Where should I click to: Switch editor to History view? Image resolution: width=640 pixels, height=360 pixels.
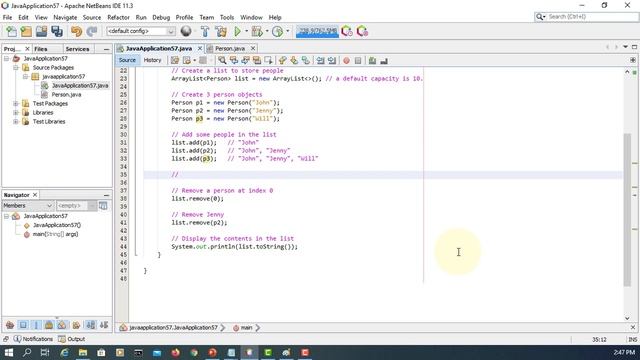point(152,60)
